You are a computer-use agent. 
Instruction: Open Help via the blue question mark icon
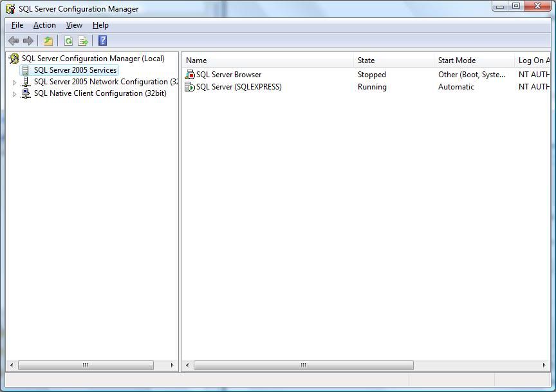(102, 41)
